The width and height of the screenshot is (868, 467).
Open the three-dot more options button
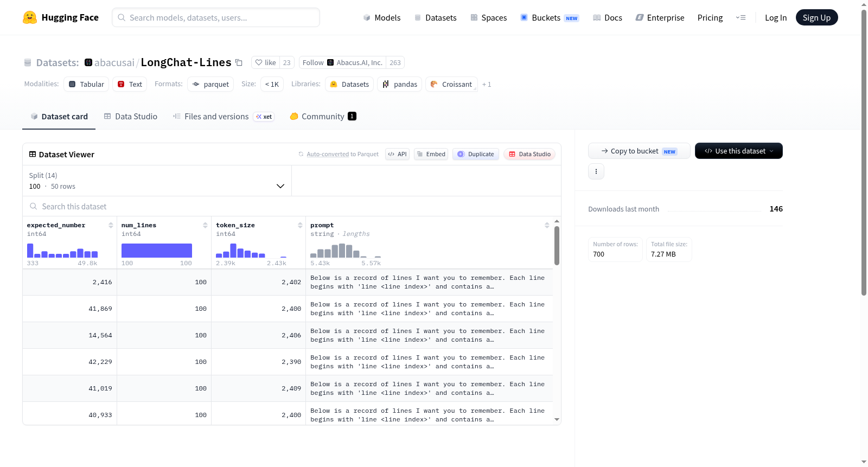tap(596, 171)
